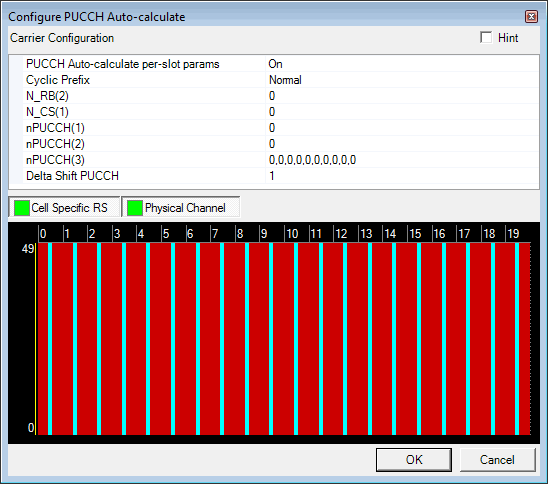Image resolution: width=548 pixels, height=484 pixels.
Task: Click the cyan reference signal stripe in slot 5
Action: pos(173,339)
